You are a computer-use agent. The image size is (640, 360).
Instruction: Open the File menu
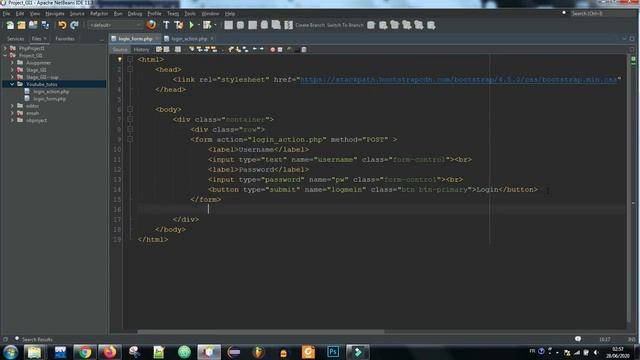click(x=7, y=13)
